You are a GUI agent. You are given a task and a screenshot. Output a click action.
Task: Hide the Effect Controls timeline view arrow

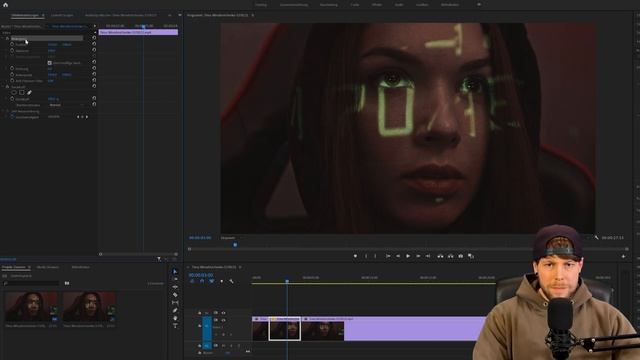click(x=95, y=26)
